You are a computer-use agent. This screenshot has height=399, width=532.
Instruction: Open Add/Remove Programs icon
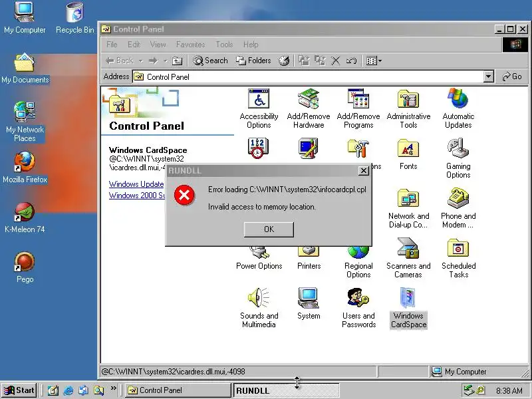tap(358, 108)
